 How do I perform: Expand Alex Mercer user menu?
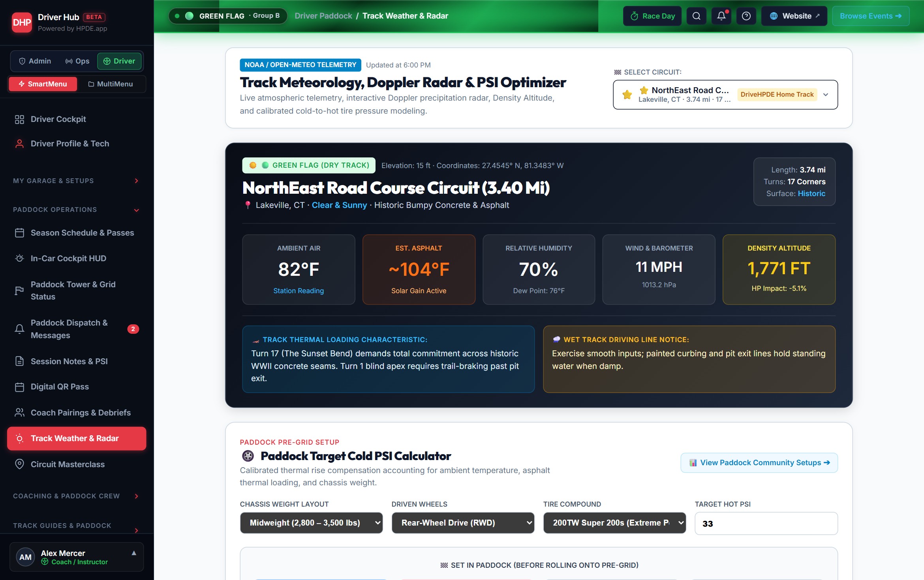(77, 557)
